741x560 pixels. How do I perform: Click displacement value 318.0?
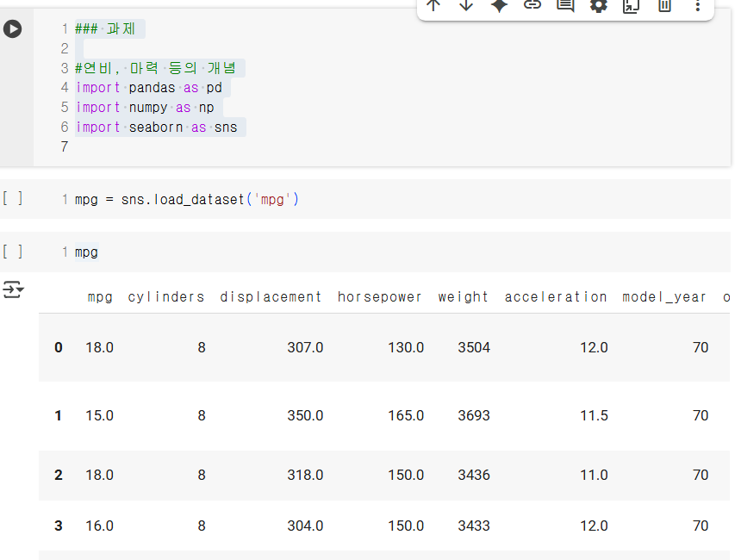click(305, 475)
